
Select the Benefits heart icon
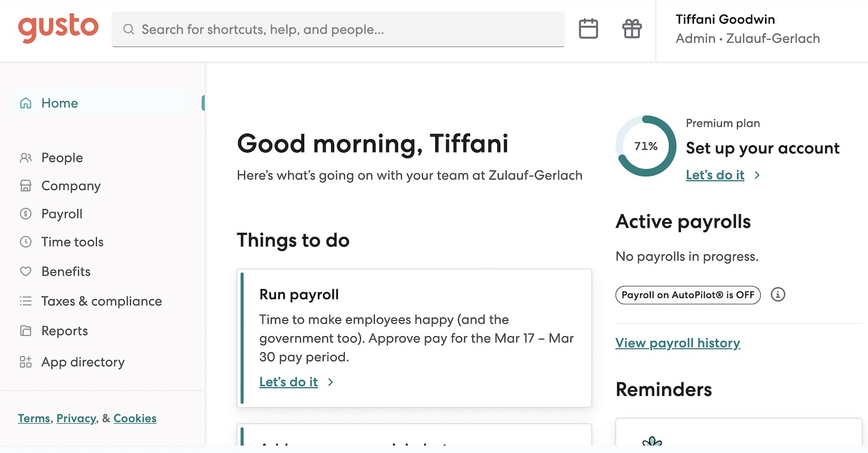[x=25, y=271]
